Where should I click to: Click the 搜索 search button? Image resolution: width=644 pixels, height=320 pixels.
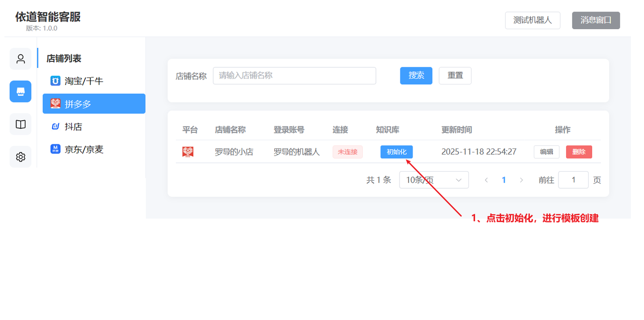416,75
